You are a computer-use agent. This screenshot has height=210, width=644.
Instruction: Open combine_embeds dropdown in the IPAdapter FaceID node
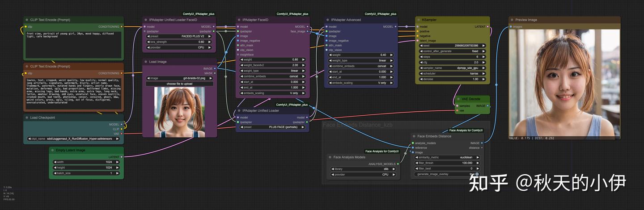(272, 76)
